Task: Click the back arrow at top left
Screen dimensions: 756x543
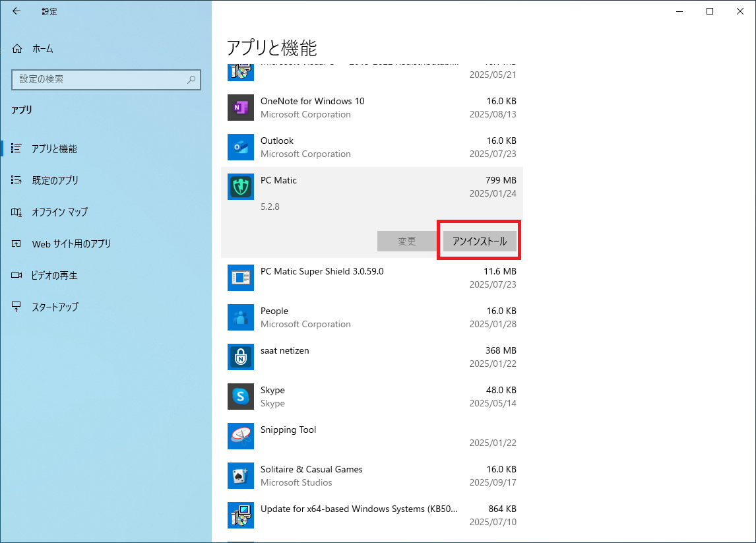Action: (x=16, y=11)
